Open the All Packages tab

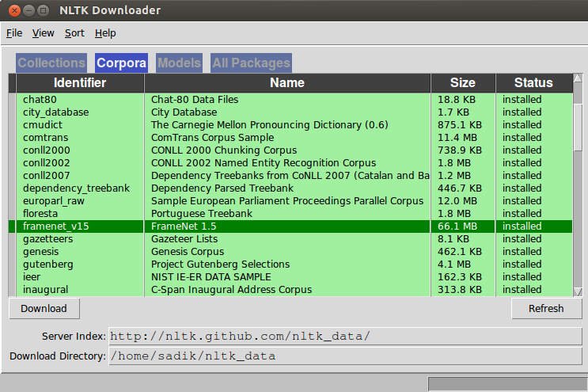pos(251,63)
